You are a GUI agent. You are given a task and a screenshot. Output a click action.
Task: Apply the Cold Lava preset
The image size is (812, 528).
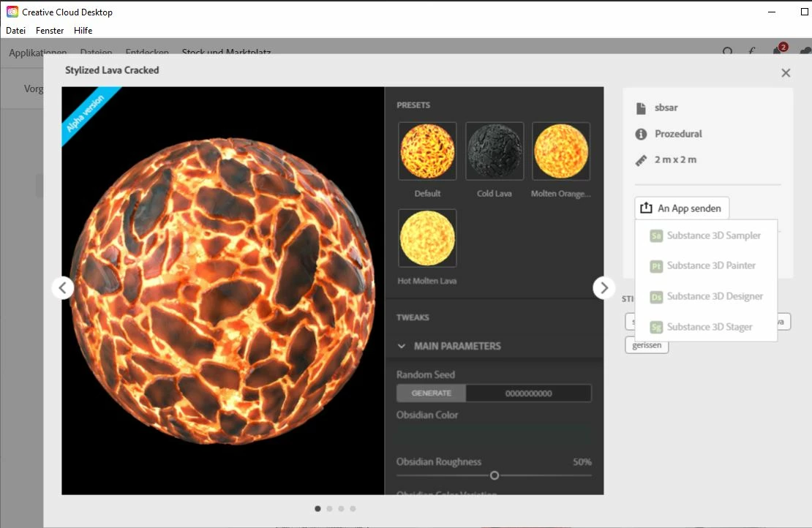click(495, 151)
